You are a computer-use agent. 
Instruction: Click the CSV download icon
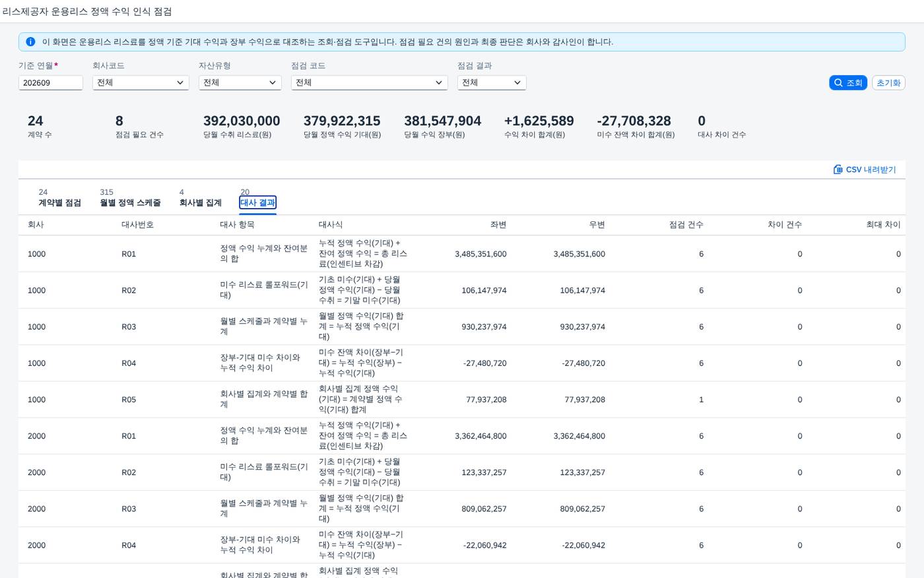pyautogui.click(x=838, y=170)
